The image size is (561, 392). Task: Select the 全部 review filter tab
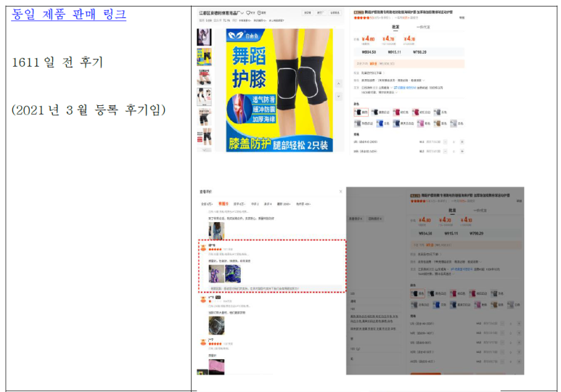coord(207,204)
